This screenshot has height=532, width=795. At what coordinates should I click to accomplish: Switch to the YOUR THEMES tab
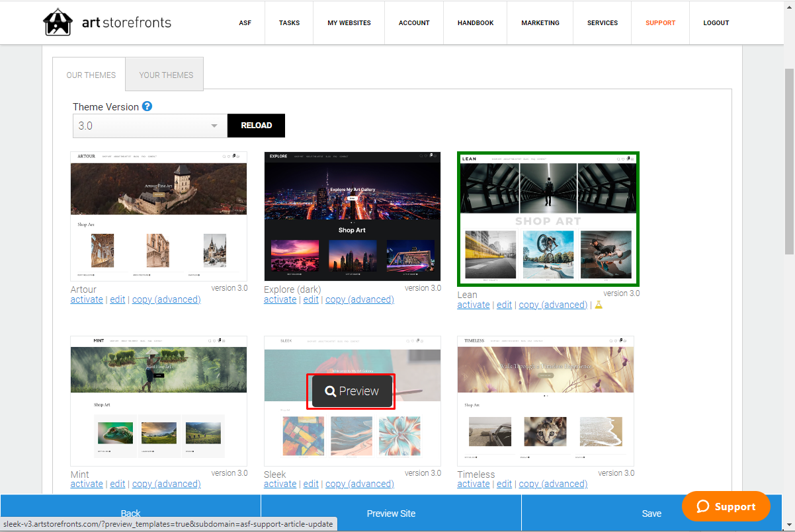(166, 75)
